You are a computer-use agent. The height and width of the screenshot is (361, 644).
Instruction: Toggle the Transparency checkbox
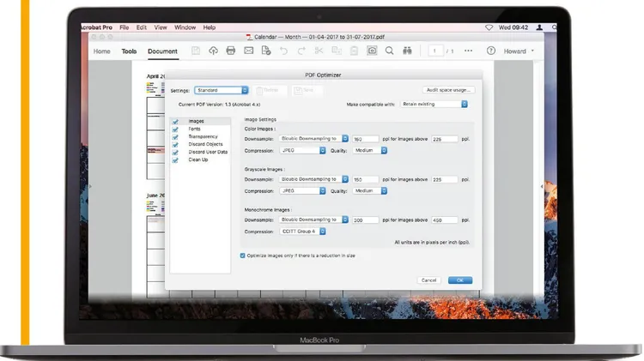pos(175,137)
